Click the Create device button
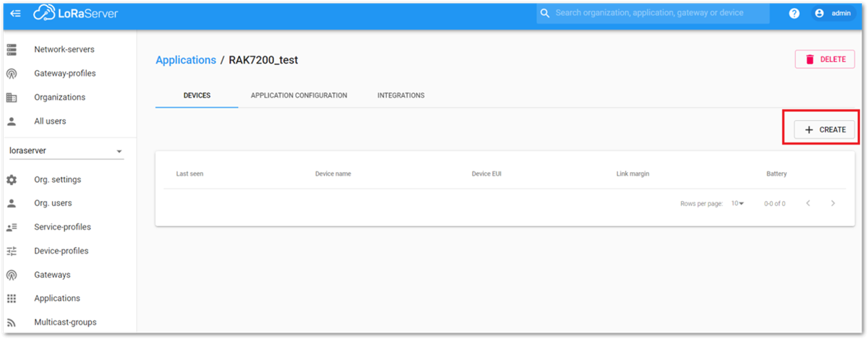 click(x=825, y=129)
